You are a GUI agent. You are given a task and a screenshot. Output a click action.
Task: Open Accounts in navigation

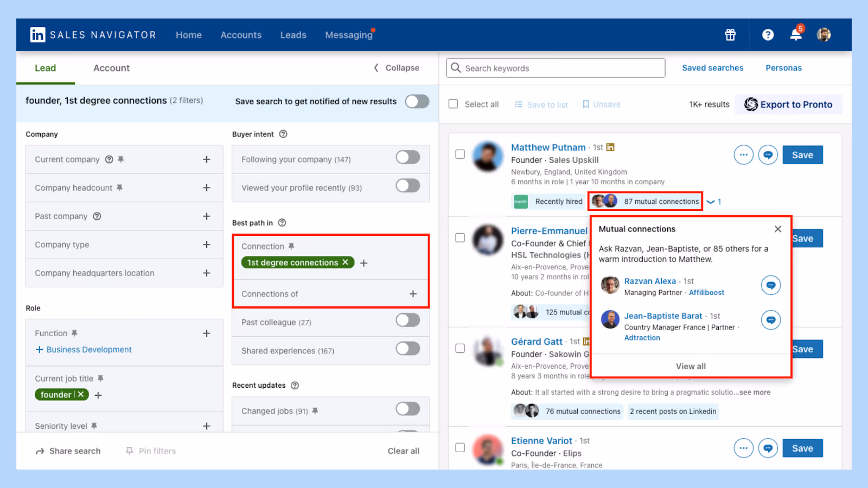[x=241, y=35]
